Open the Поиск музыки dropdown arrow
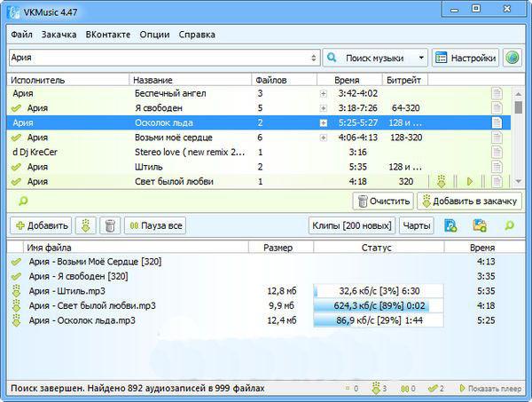 coord(421,58)
